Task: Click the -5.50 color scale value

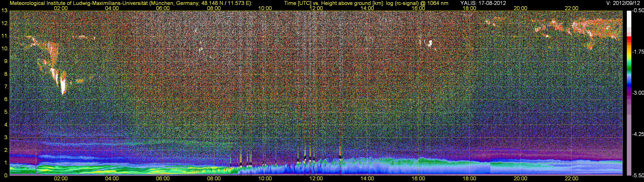Action: coord(638,176)
